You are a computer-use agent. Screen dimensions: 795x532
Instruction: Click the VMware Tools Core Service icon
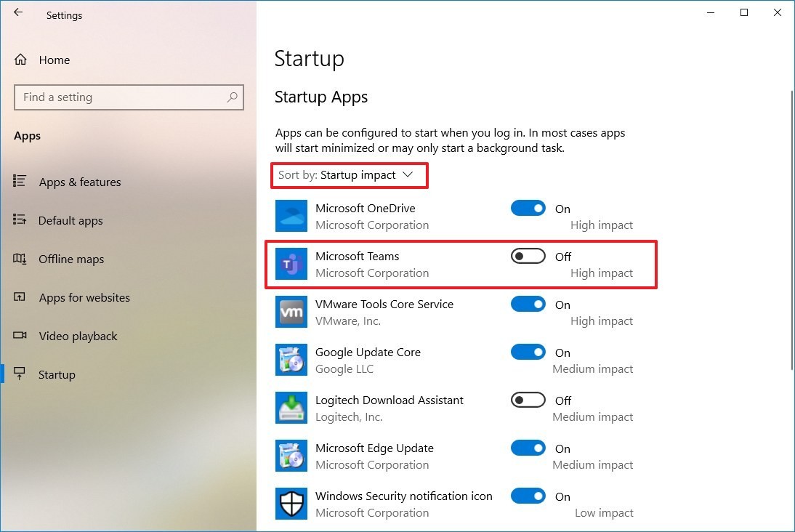click(291, 311)
